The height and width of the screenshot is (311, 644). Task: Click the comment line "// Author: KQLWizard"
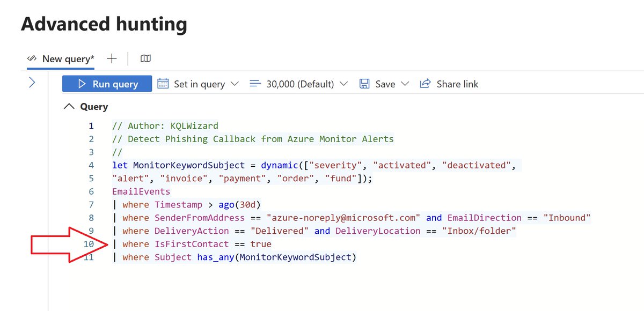(165, 126)
